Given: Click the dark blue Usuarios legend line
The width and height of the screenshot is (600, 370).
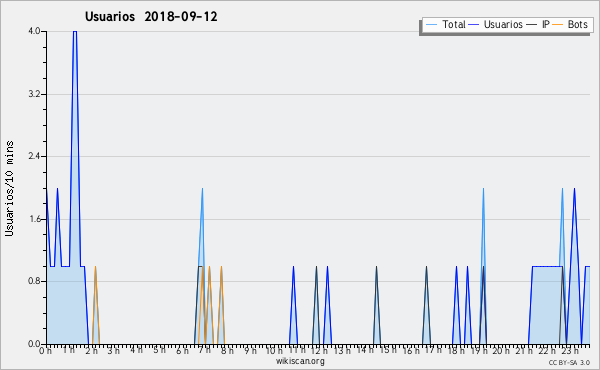Looking at the screenshot, I should tap(474, 25).
